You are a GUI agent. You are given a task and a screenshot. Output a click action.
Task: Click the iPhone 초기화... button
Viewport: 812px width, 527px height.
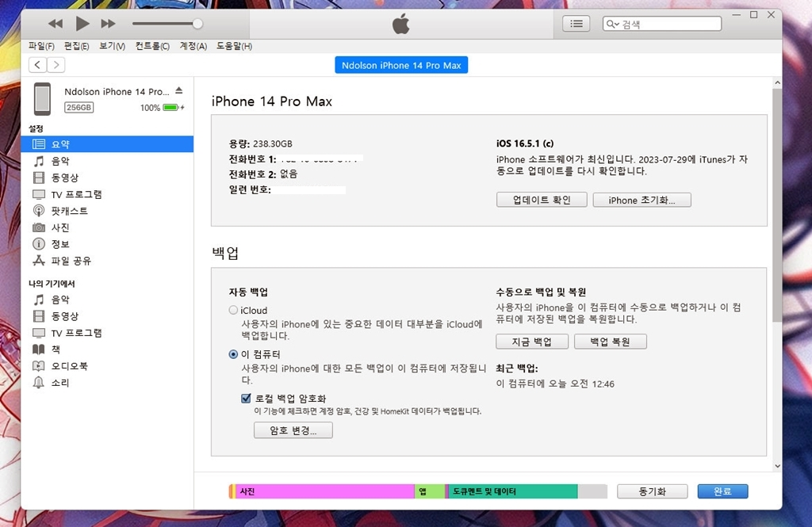pos(642,200)
